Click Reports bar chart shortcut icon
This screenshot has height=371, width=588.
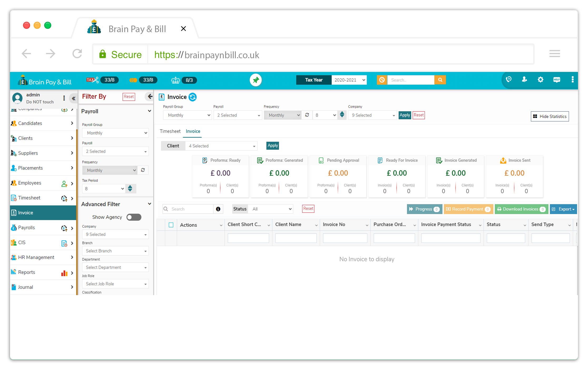click(x=64, y=273)
